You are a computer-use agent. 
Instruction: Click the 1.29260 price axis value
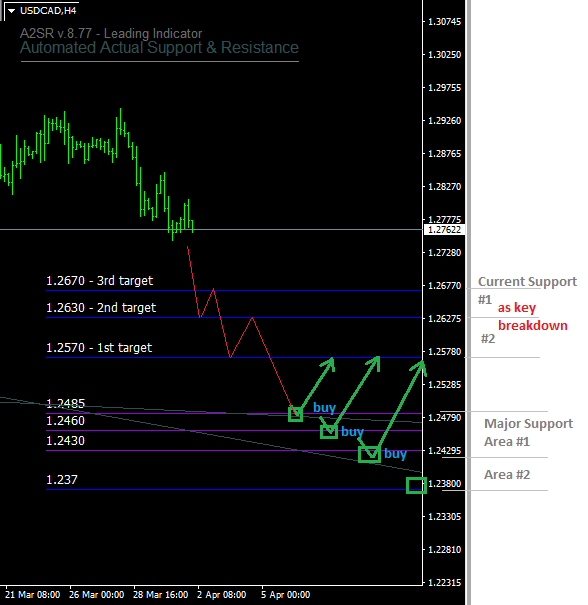(x=444, y=121)
